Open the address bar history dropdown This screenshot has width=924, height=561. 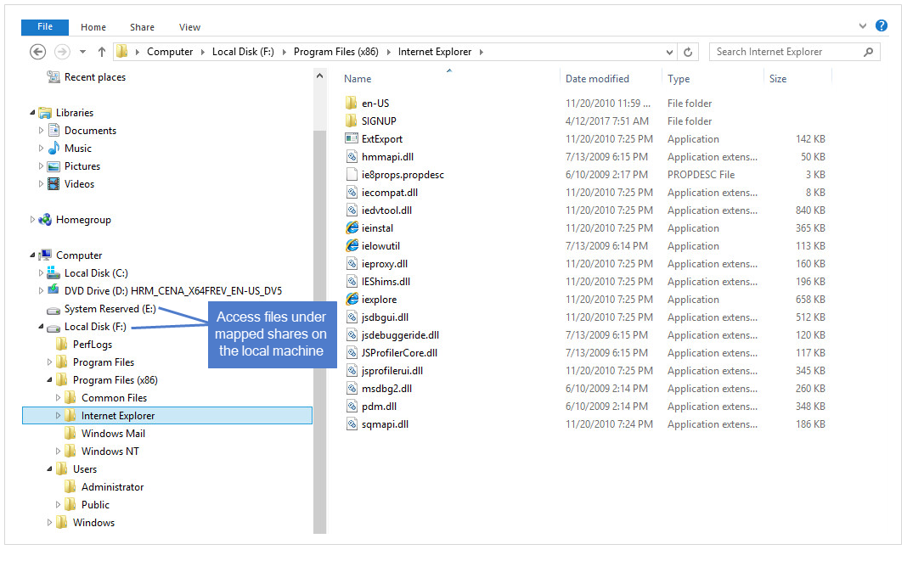pos(669,52)
